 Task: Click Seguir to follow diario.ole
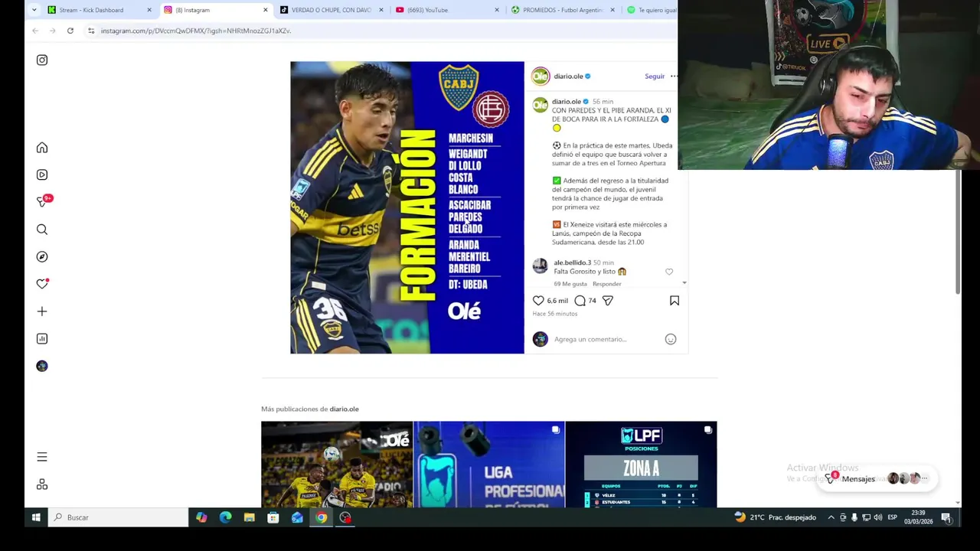point(655,77)
